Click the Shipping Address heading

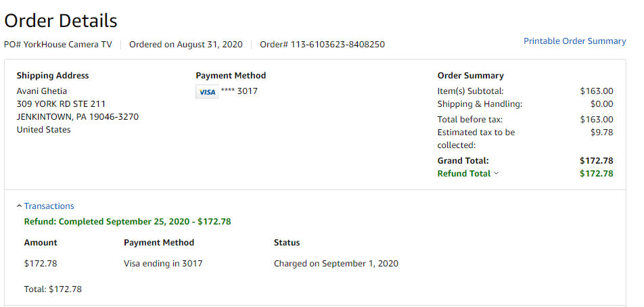[53, 76]
